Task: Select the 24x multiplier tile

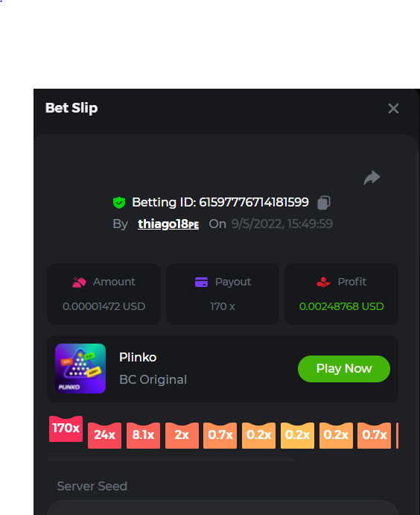Action: [x=105, y=435]
